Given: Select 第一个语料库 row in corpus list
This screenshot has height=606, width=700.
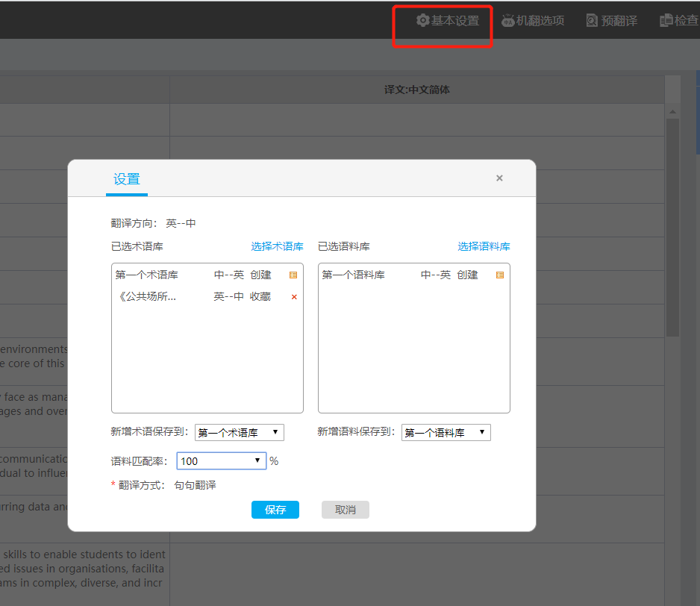Looking at the screenshot, I should pyautogui.click(x=413, y=275).
